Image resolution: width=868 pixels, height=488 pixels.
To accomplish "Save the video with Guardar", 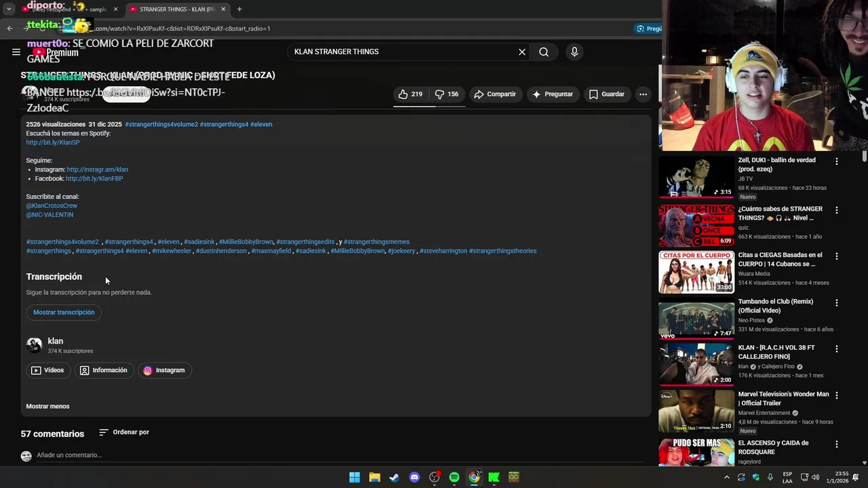I will 607,94.
